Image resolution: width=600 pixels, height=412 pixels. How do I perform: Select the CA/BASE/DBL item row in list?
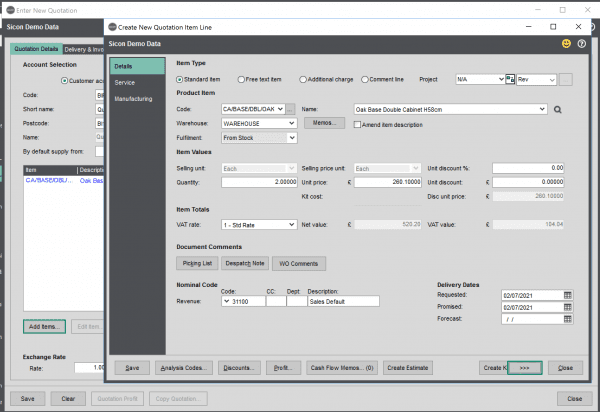coord(64,181)
